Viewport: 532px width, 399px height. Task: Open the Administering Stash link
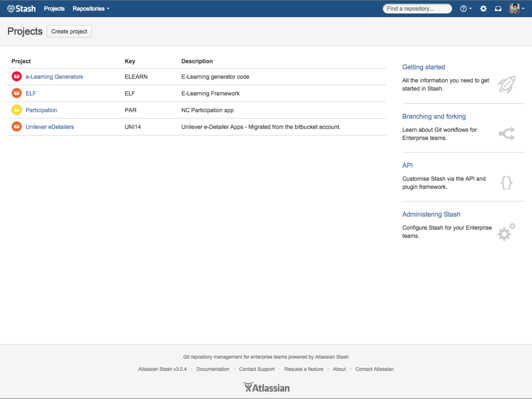point(431,214)
